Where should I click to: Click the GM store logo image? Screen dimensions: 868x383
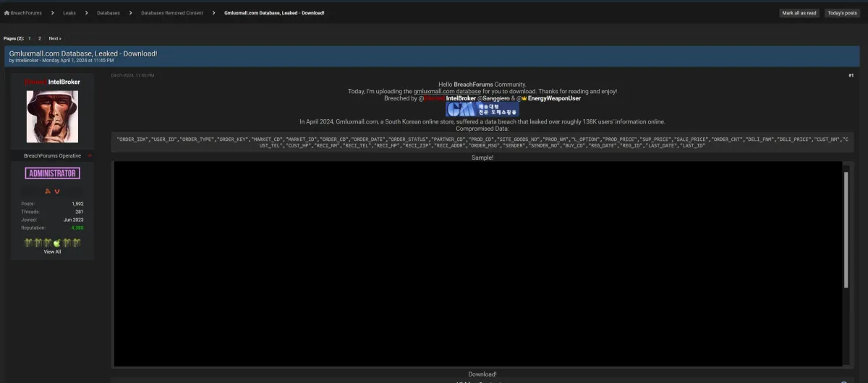click(482, 109)
